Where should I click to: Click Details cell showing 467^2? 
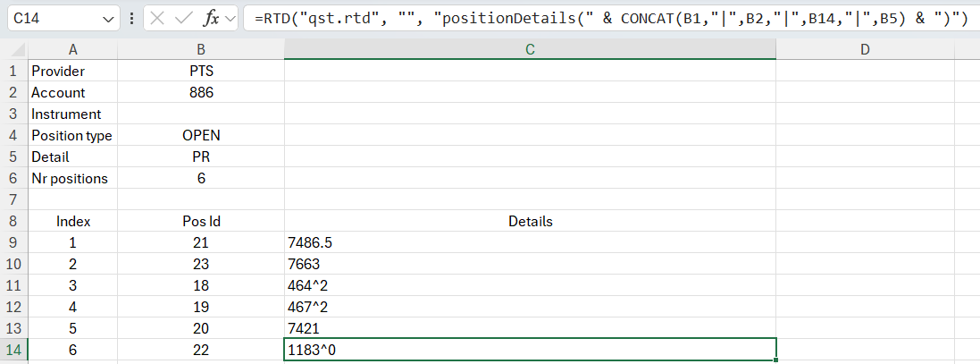pyautogui.click(x=530, y=307)
